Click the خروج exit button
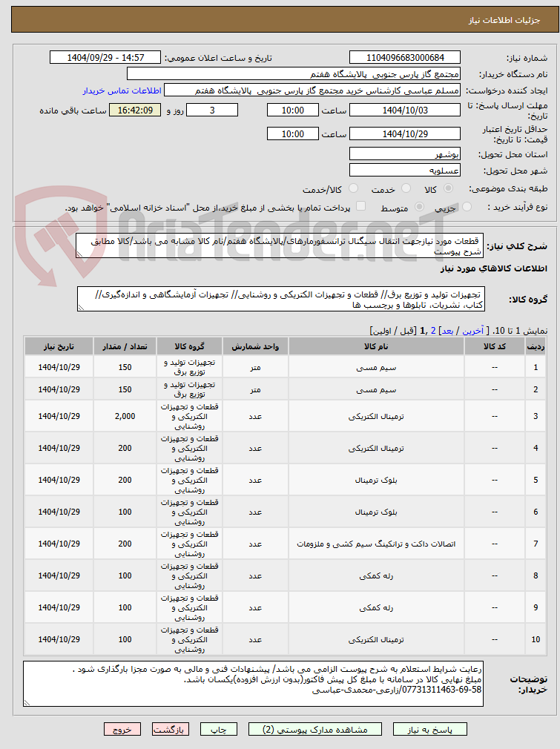The height and width of the screenshot is (749, 560). 122,730
